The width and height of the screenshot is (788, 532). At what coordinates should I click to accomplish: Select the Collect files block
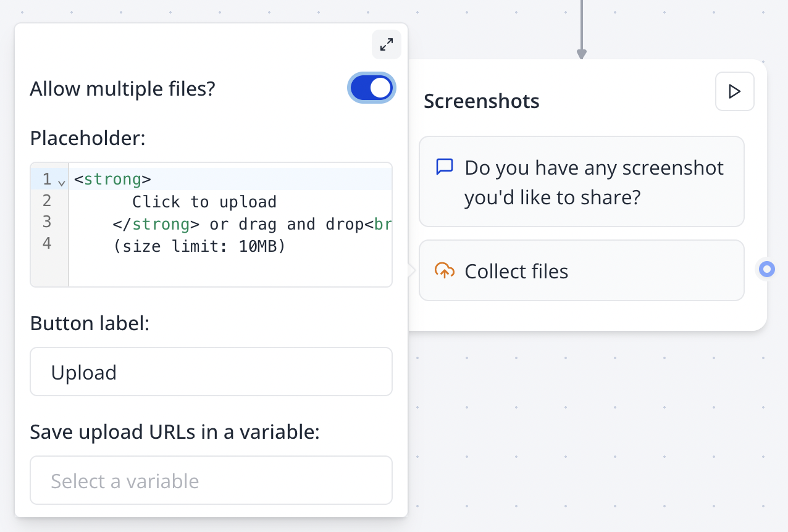582,270
